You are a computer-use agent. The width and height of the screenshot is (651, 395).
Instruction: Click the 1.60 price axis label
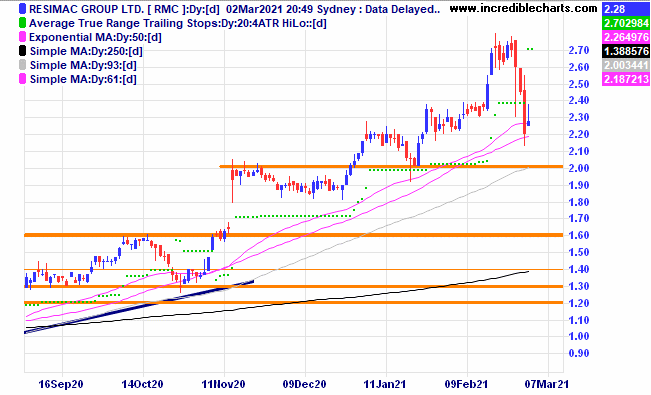coord(579,236)
